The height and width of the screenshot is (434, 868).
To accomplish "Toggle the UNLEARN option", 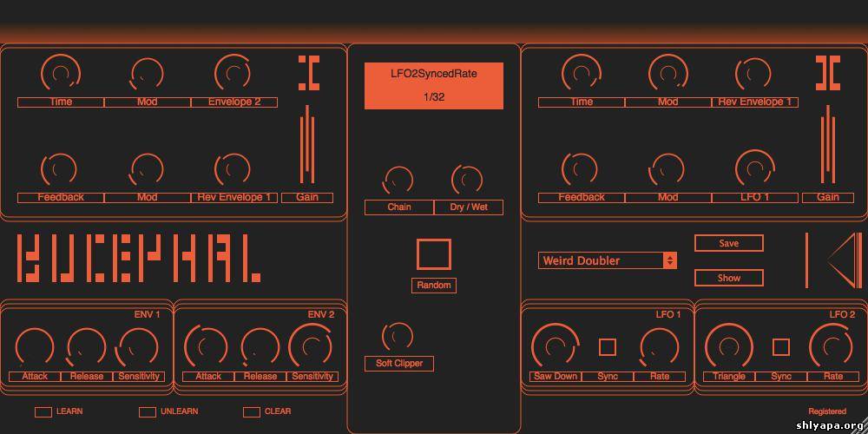I will (x=148, y=412).
